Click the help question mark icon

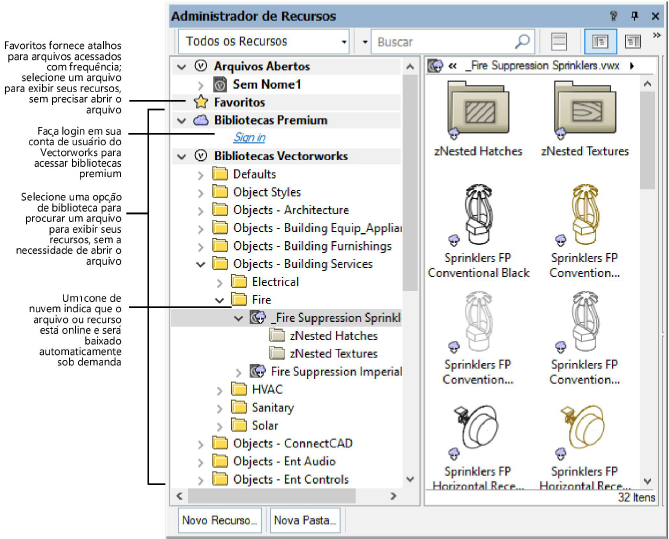(614, 16)
